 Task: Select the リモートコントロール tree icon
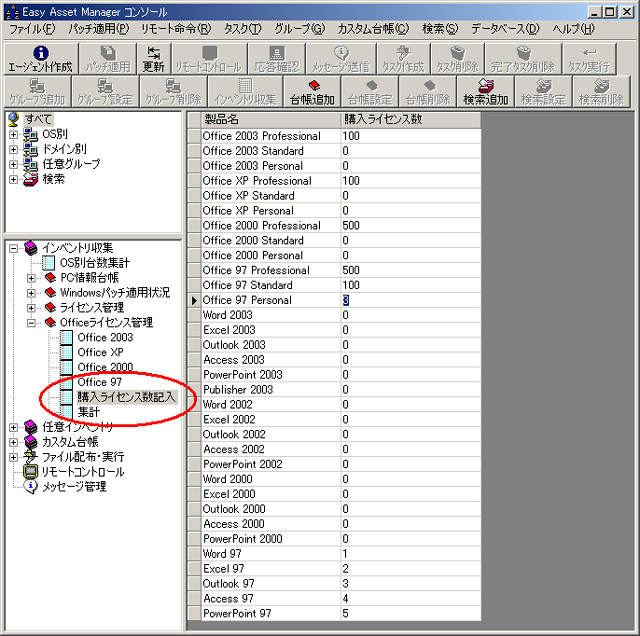click(x=31, y=472)
